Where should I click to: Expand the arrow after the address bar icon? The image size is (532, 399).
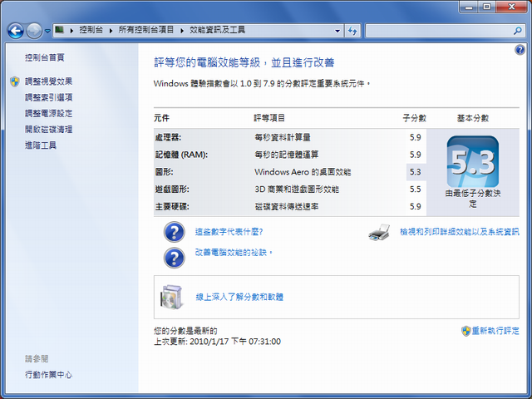coord(71,30)
